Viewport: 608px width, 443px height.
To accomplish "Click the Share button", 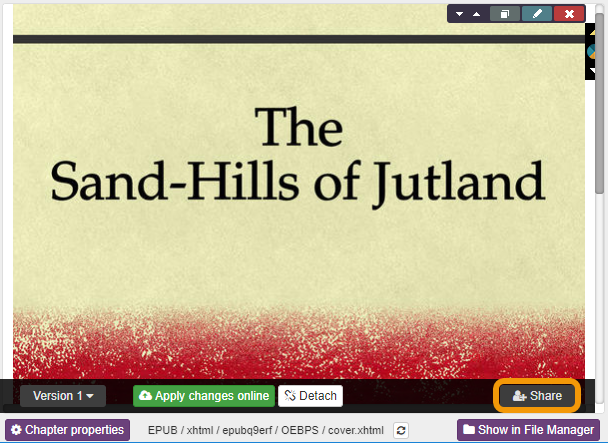I will (x=538, y=396).
